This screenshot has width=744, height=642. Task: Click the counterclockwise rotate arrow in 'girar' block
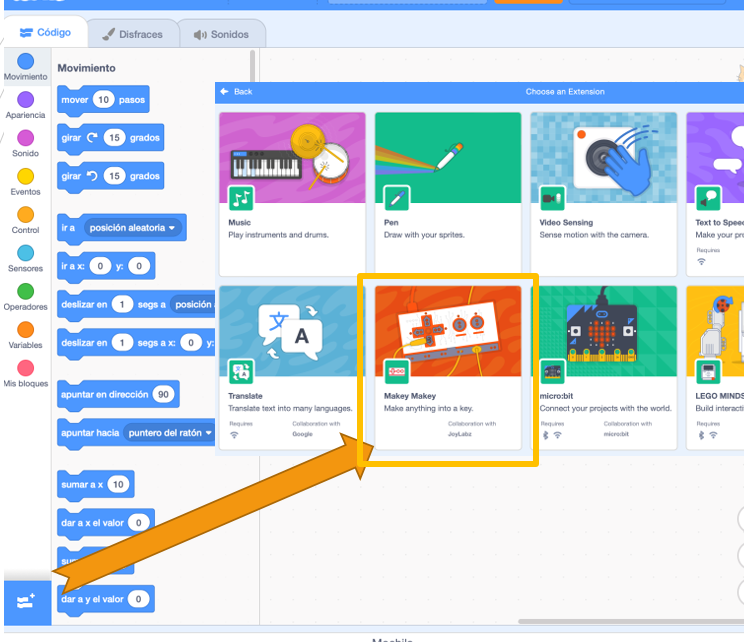point(93,176)
